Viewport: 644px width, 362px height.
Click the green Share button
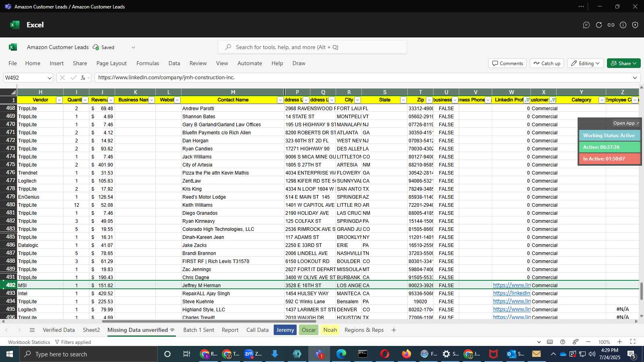coord(624,63)
